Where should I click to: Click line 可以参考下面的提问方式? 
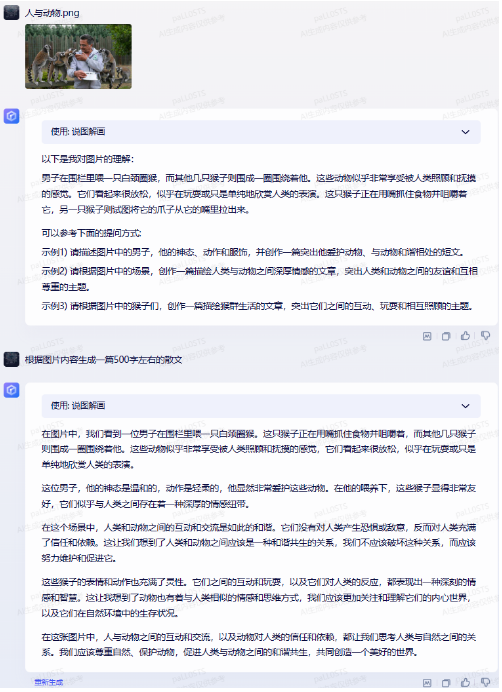point(91,233)
